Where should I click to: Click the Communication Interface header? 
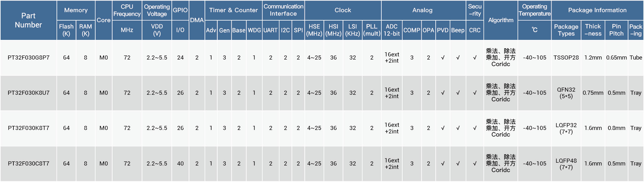[x=283, y=10]
